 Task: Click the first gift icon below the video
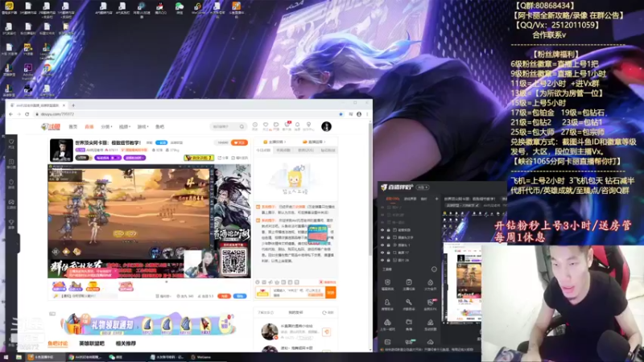[x=59, y=286]
